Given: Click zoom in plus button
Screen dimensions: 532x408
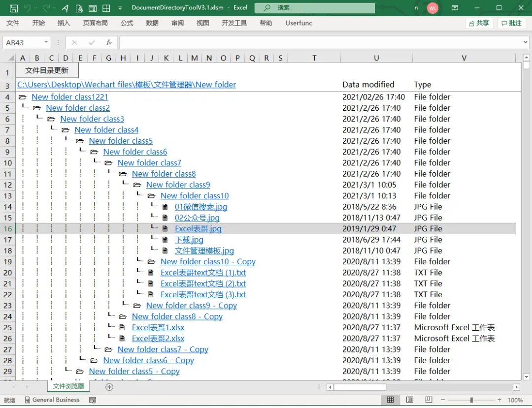Looking at the screenshot, I should [499, 400].
